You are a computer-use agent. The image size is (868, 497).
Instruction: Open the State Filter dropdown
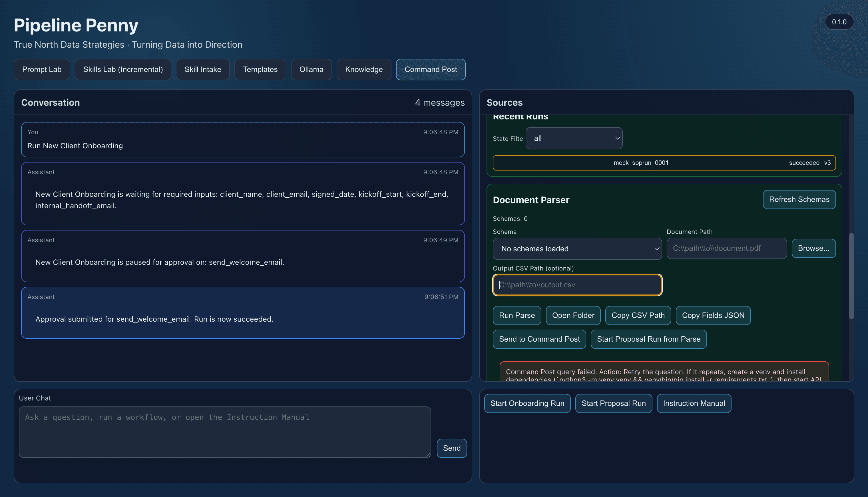[x=574, y=138]
